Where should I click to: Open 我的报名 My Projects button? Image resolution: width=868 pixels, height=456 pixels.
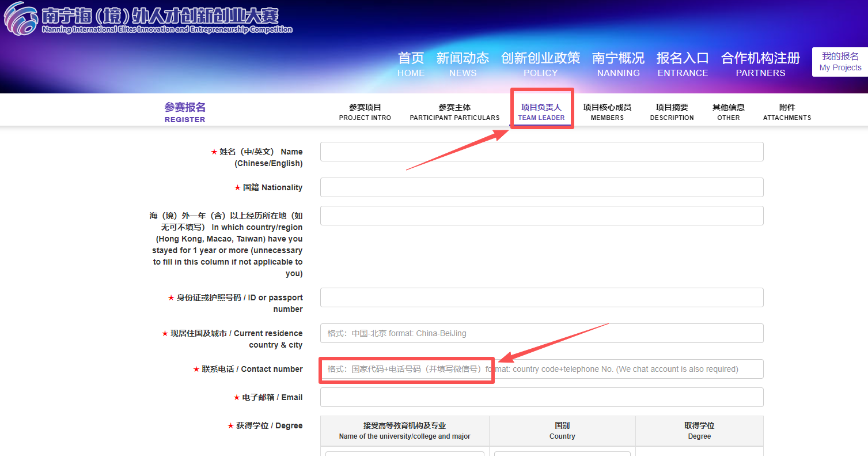[840, 62]
